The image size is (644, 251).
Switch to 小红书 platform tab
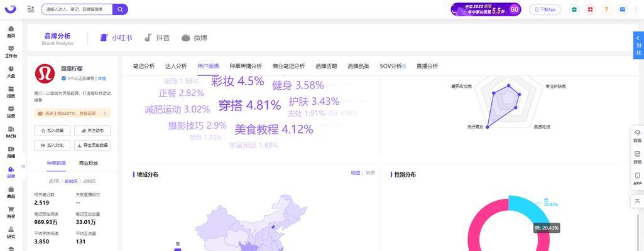click(x=116, y=38)
